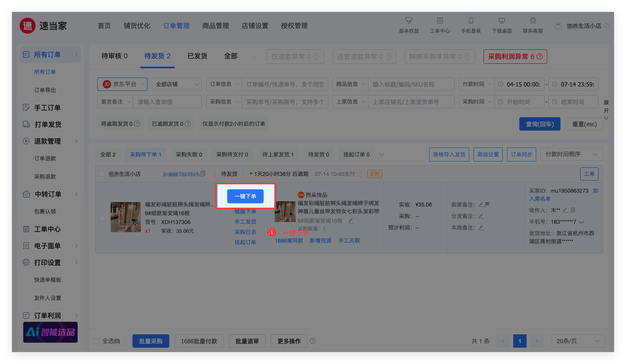Screen dimensions: 626x364
Task: Check the order header checkbox
Action: coord(102,174)
